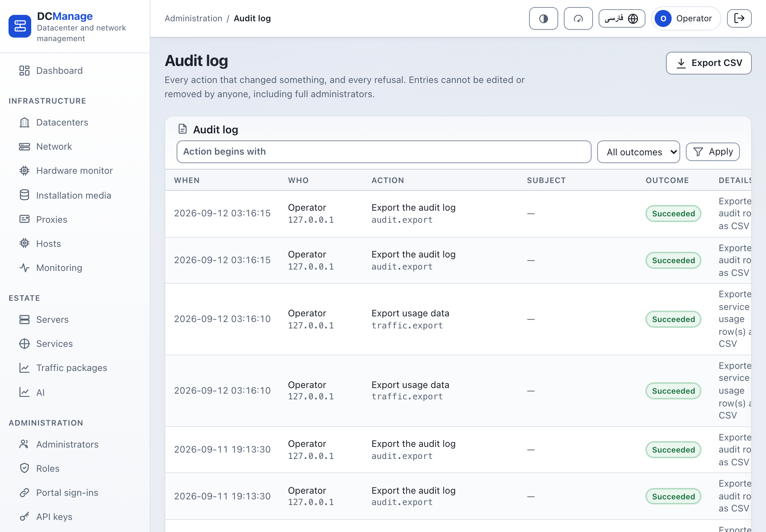Click the Monitoring pulse icon
The image size is (766, 532).
coord(24,267)
